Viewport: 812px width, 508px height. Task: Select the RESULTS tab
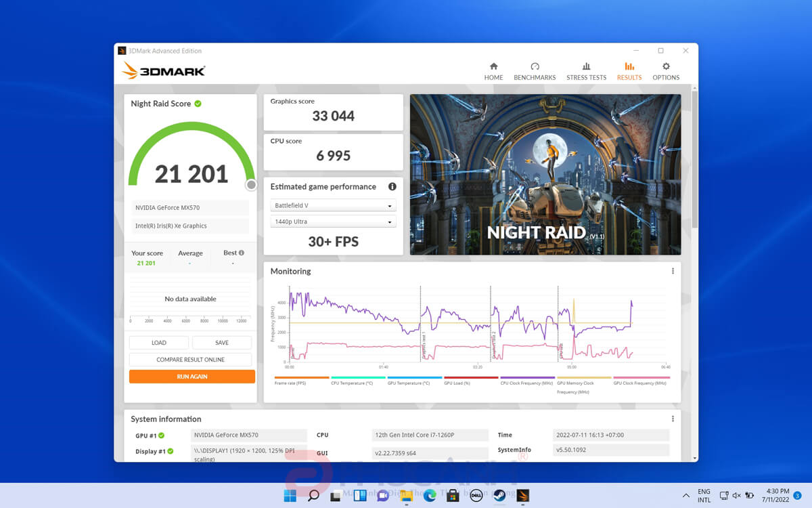629,71
